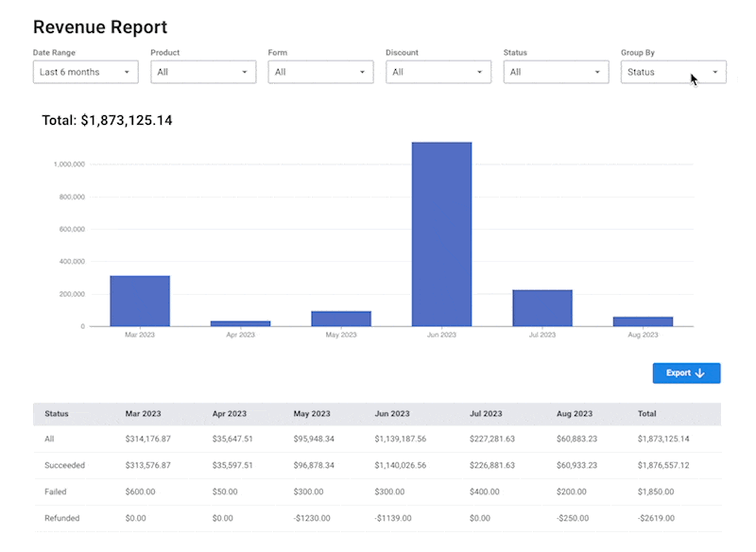The image size is (756, 552).
Task: Click the $1,850.00 cell
Action: 656,492
